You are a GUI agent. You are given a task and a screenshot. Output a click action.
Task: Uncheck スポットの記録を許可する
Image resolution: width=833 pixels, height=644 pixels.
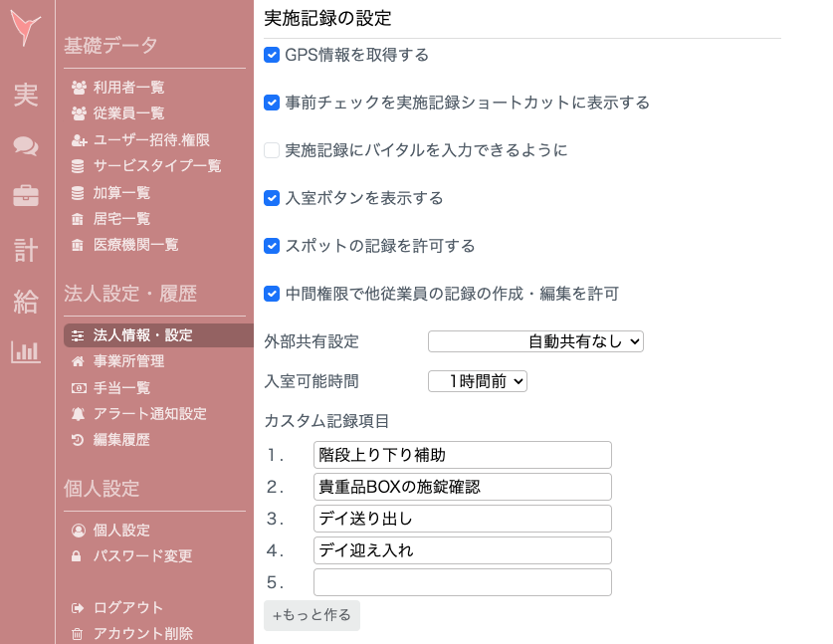[x=272, y=246]
